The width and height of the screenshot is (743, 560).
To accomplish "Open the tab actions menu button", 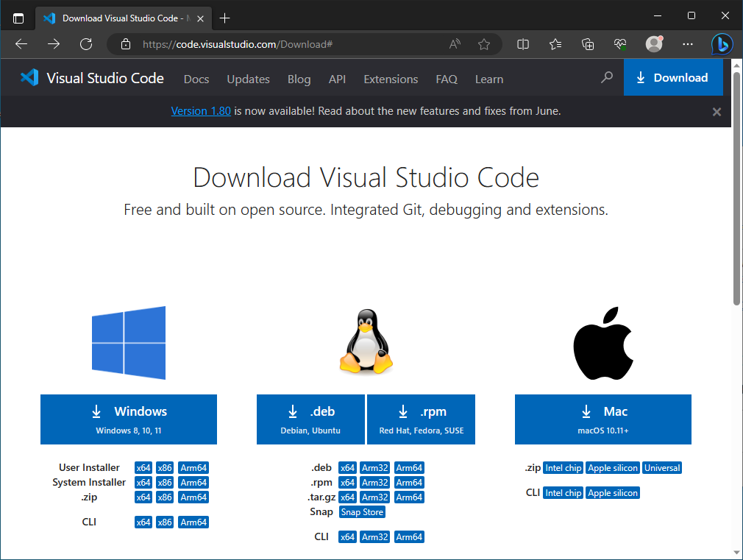I will tap(18, 18).
